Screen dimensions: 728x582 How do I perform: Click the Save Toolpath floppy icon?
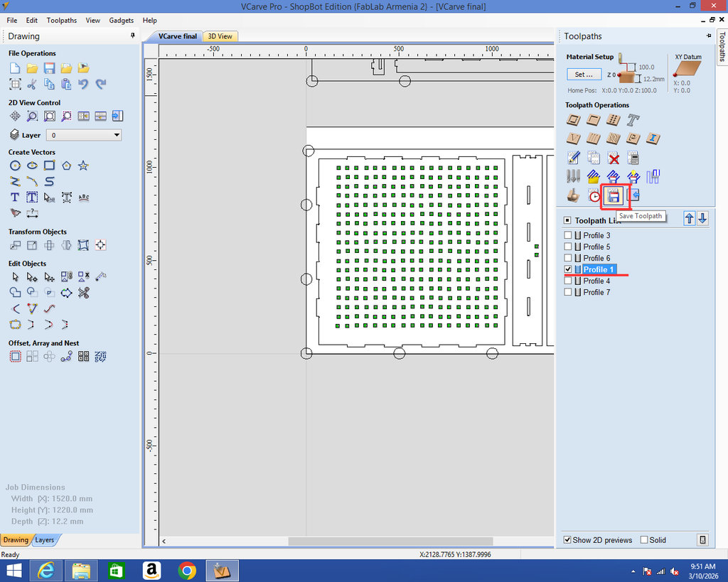click(x=614, y=196)
